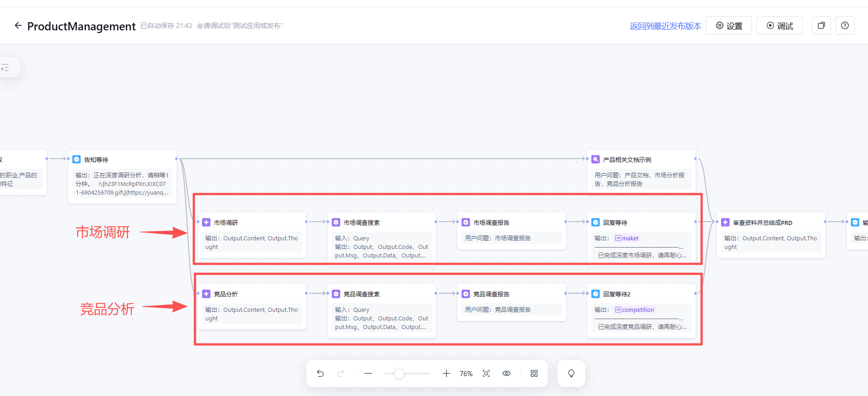Viewport: 868px width, 396px height.
Task: Open the 设置 settings button
Action: tap(729, 26)
